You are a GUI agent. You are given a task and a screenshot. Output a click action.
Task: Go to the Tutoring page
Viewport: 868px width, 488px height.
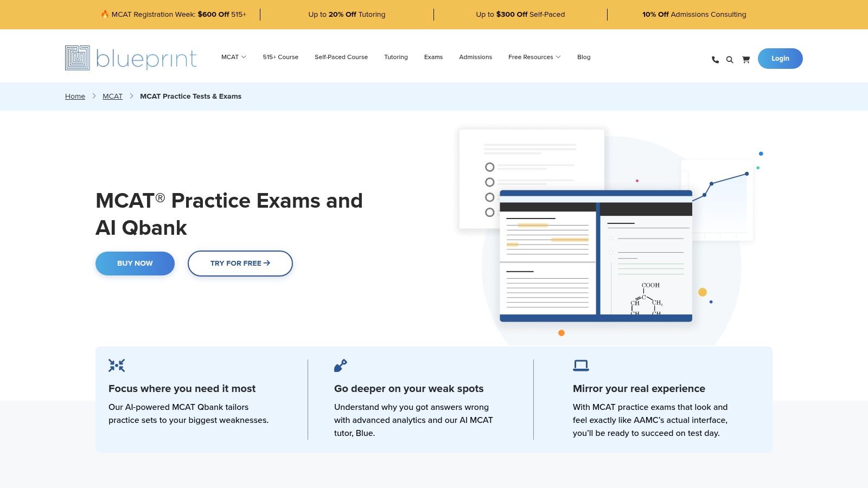coord(395,57)
